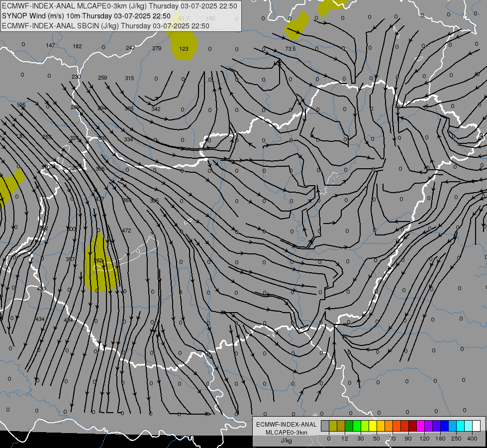This screenshot has height=448, width=487.
Task: Click the MLCAPE0-3km title line at top
Action: [x=119, y=6]
